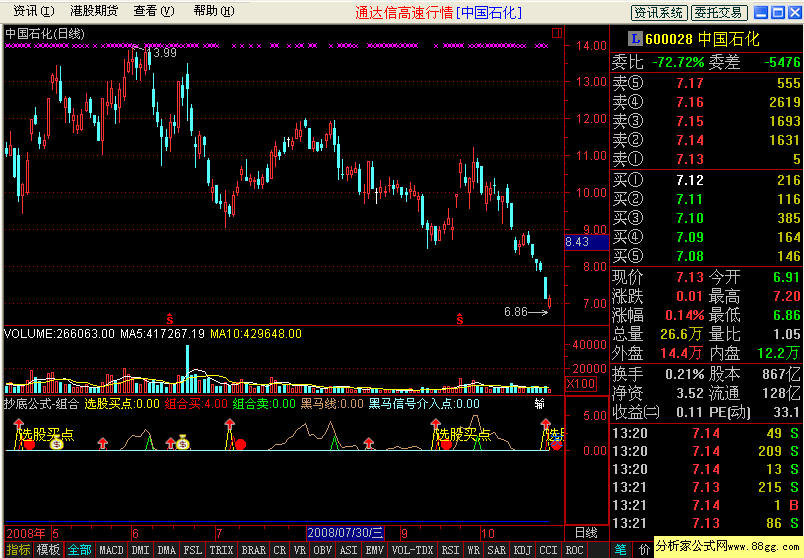Switch to KDJ indicator

[x=523, y=550]
